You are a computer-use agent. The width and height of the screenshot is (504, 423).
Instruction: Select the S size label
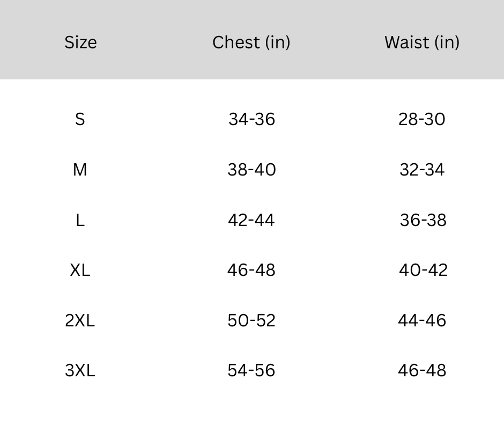[80, 119]
